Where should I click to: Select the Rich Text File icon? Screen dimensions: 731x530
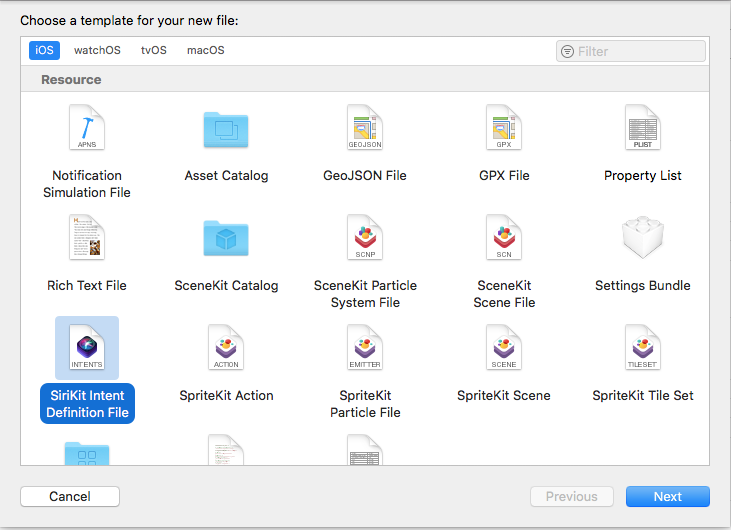click(x=86, y=239)
